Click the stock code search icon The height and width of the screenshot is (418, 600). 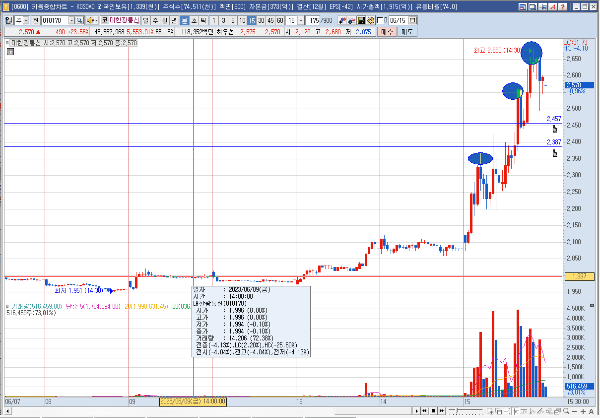[x=79, y=20]
